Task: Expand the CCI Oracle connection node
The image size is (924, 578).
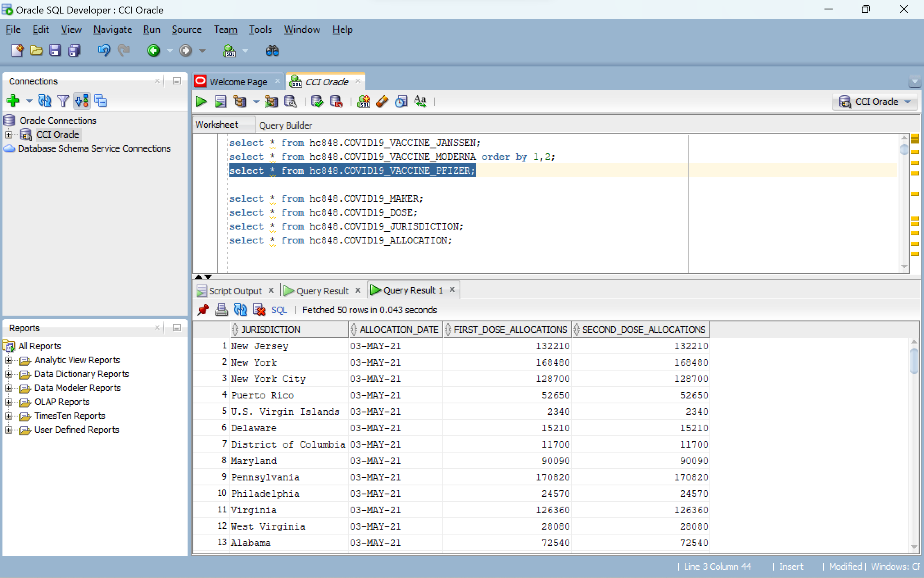Action: 9,134
